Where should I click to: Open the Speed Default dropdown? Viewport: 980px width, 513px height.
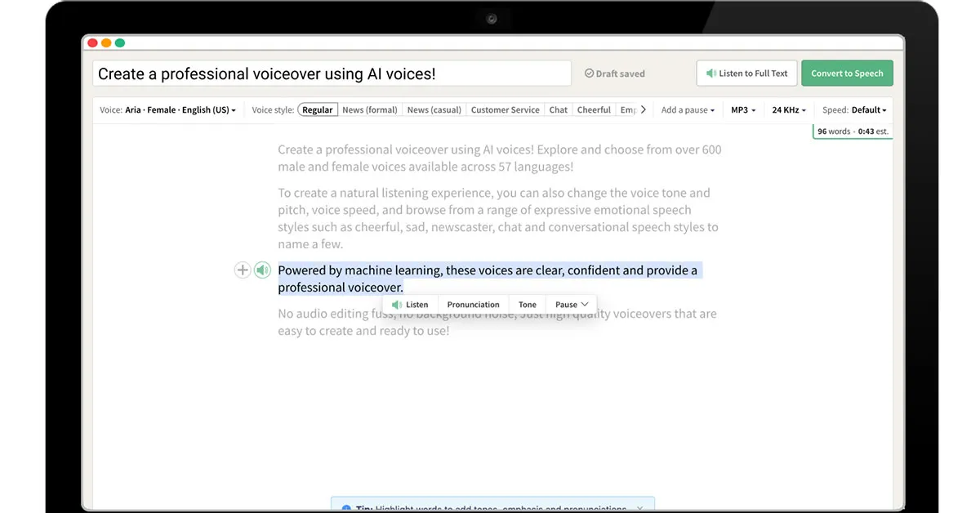869,109
